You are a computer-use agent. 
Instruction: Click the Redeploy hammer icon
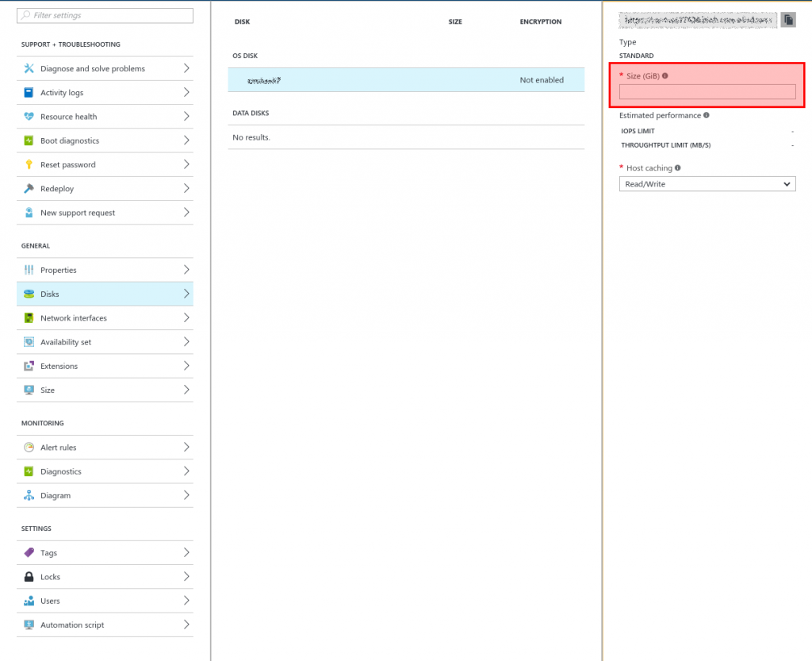29,189
